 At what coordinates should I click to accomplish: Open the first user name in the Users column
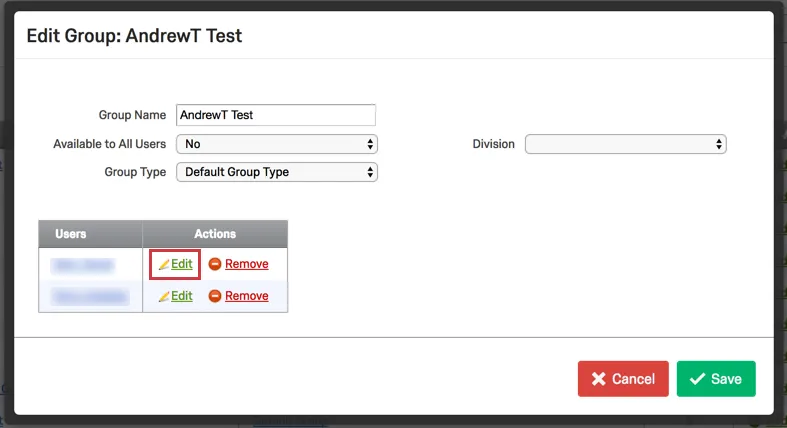[x=84, y=265]
